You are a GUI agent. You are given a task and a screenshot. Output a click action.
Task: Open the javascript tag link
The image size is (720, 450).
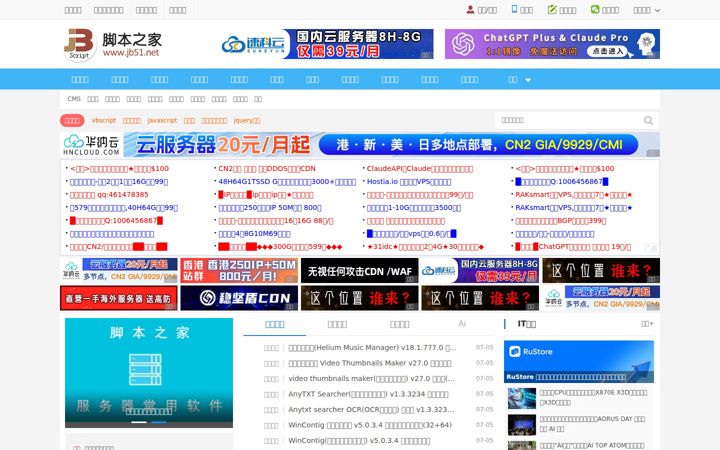click(x=162, y=120)
